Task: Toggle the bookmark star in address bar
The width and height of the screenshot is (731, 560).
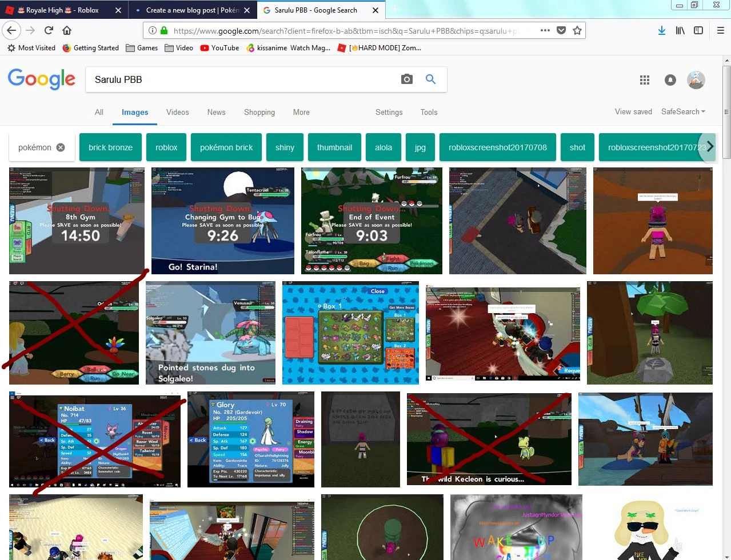Action: (578, 30)
